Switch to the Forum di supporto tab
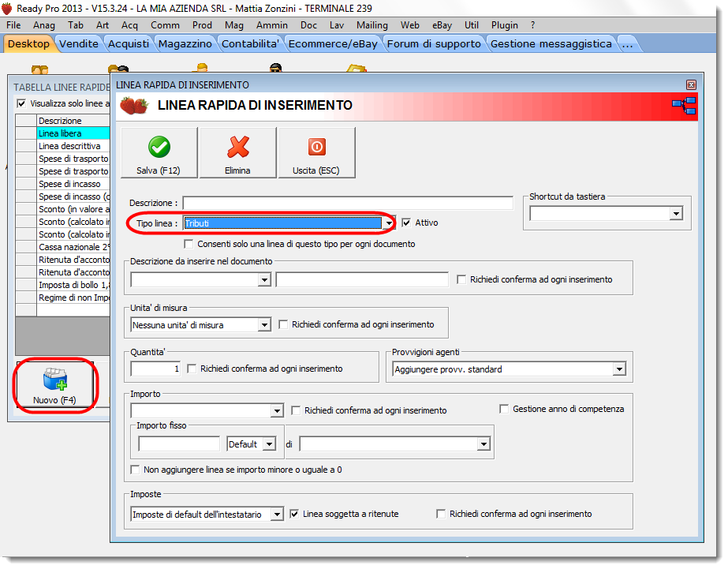The width and height of the screenshot is (728, 569). pos(434,43)
